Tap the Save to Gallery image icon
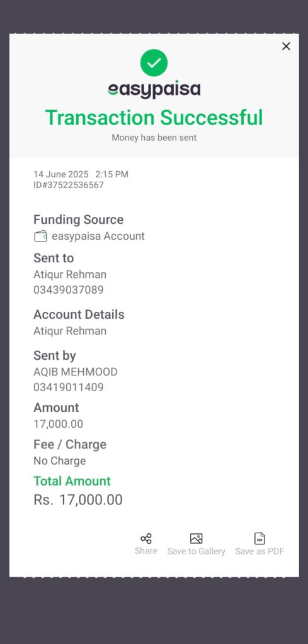The height and width of the screenshot is (644, 308). pos(196,538)
